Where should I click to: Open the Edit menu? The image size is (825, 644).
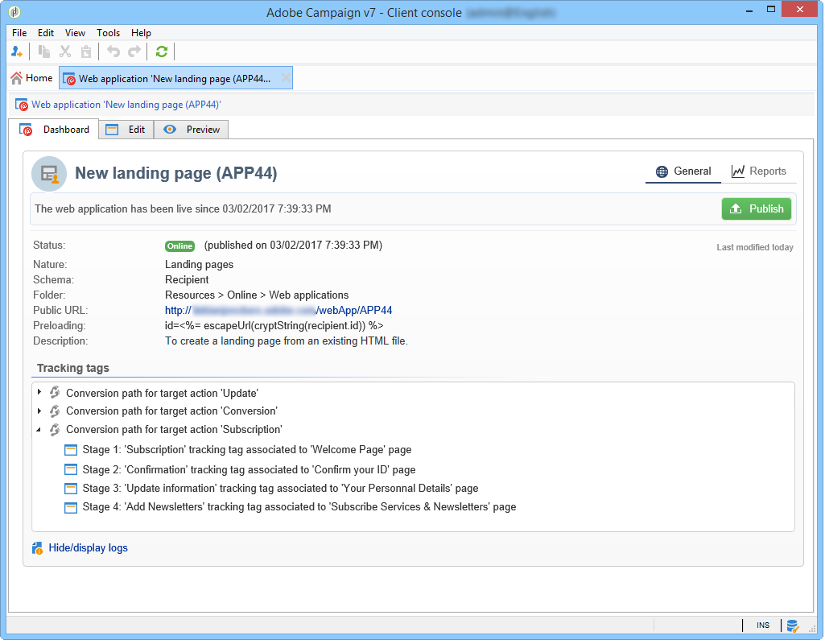pos(46,33)
